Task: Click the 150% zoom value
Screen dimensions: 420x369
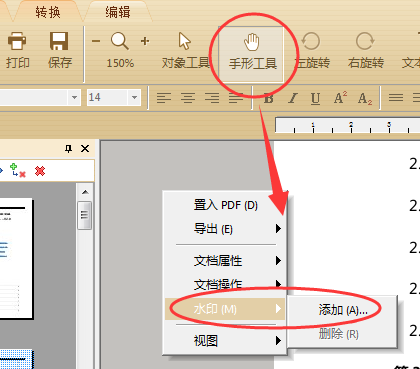Action: 120,63
